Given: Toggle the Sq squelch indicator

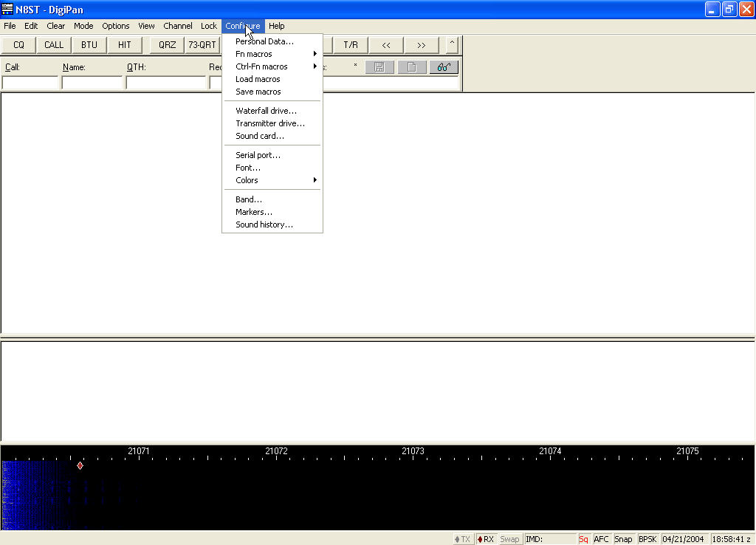Looking at the screenshot, I should coord(583,539).
